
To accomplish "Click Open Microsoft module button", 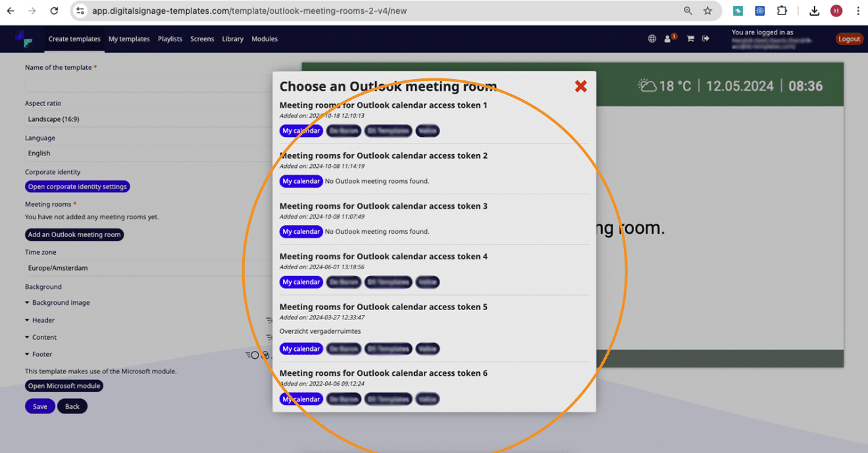I will tap(64, 386).
